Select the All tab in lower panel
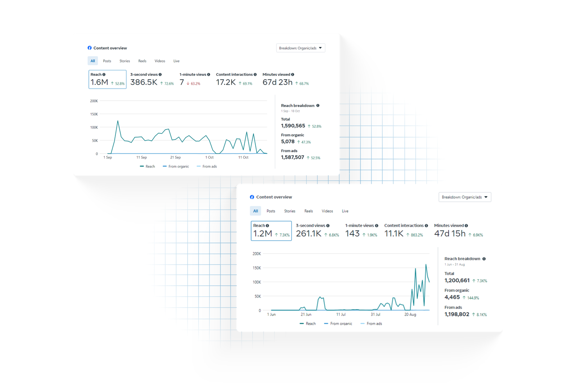576x392 pixels. (256, 211)
